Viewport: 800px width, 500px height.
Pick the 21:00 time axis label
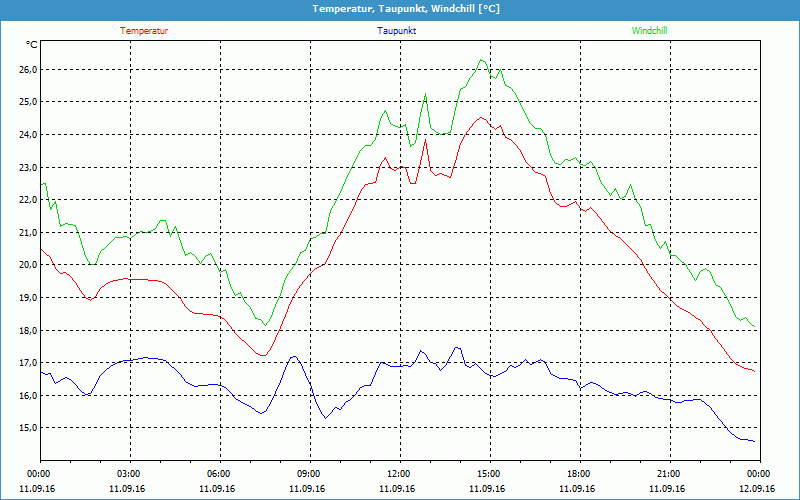pos(668,474)
